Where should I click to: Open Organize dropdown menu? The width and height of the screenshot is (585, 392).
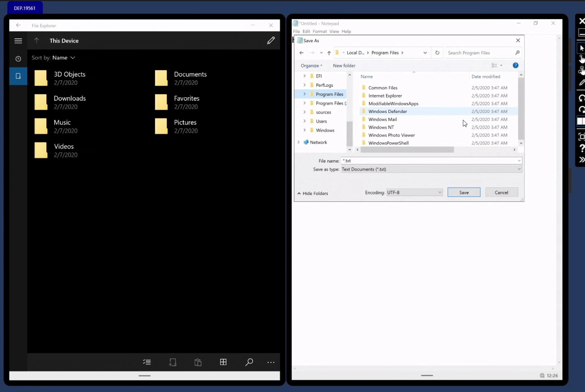(x=311, y=66)
